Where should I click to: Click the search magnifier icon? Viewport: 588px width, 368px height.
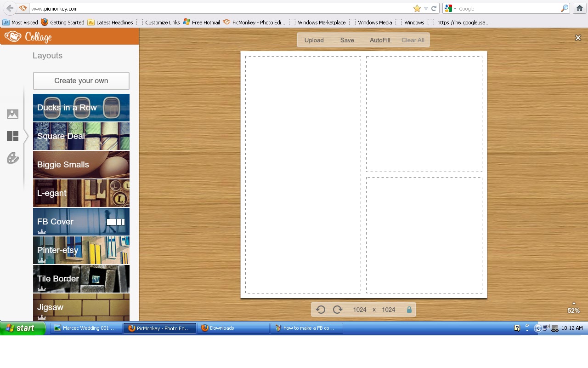point(565,8)
